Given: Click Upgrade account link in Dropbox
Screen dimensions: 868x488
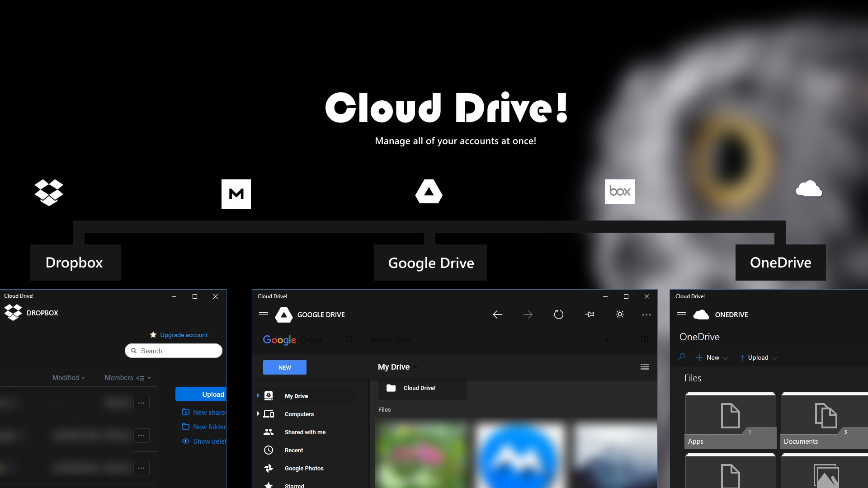Looking at the screenshot, I should tap(184, 335).
